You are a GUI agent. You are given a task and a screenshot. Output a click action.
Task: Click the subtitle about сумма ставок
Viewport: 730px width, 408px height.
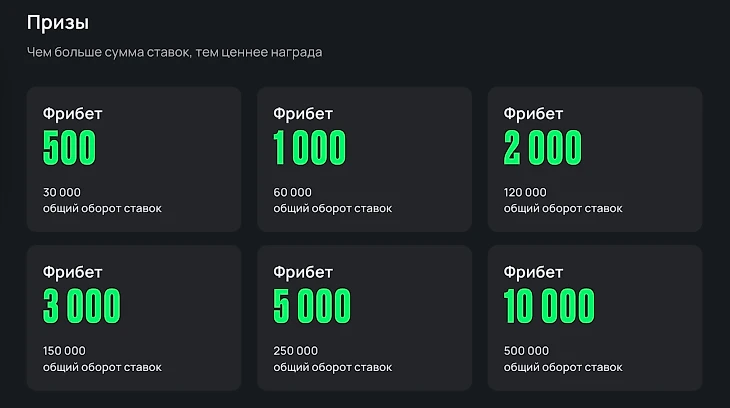click(x=174, y=51)
